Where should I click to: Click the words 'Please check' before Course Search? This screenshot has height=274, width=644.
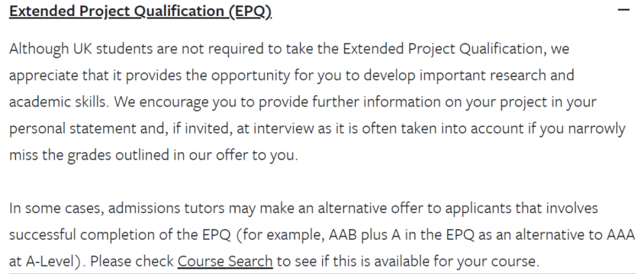click(x=132, y=261)
